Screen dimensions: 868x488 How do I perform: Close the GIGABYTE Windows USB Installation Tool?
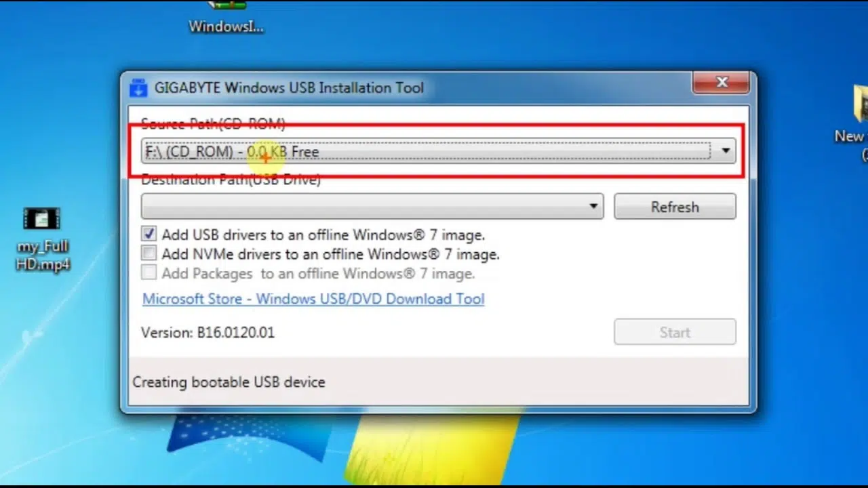point(722,83)
